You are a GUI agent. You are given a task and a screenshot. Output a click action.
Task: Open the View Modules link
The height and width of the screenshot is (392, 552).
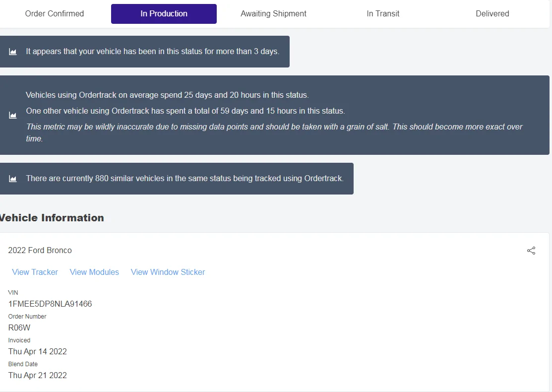point(94,272)
